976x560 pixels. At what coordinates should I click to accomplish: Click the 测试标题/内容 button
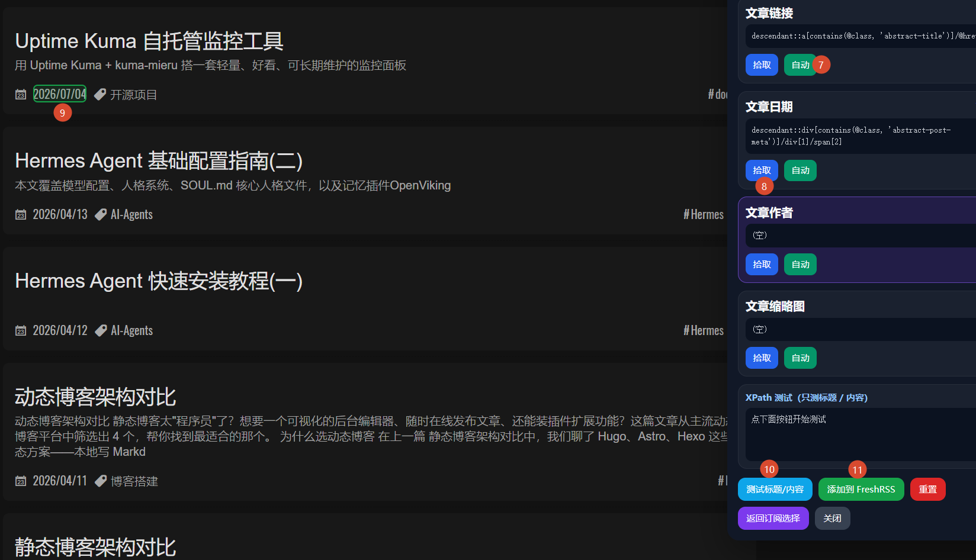pos(775,489)
